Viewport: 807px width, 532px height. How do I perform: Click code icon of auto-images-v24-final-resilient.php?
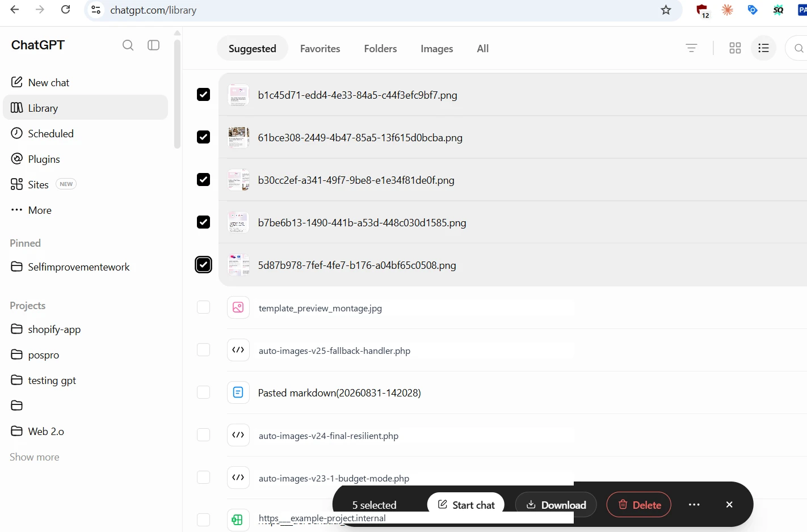[238, 435]
